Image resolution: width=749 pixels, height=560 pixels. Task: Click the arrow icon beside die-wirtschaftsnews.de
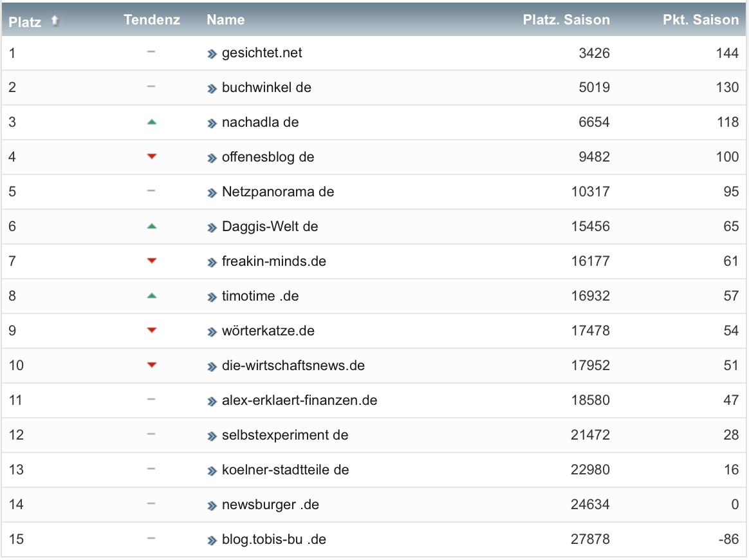(x=212, y=367)
